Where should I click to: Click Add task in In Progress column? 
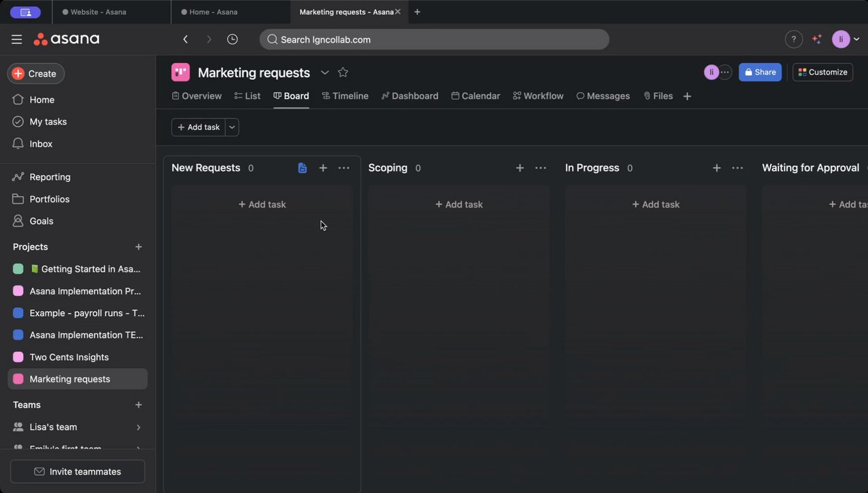[x=656, y=204]
